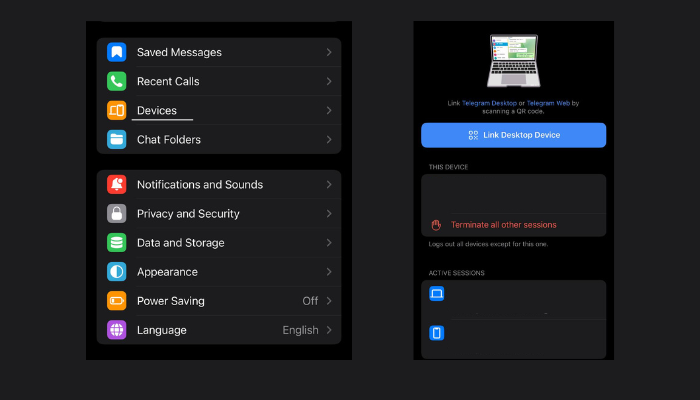Click Terminate all other sessions
This screenshot has height=400, width=700.
504,225
